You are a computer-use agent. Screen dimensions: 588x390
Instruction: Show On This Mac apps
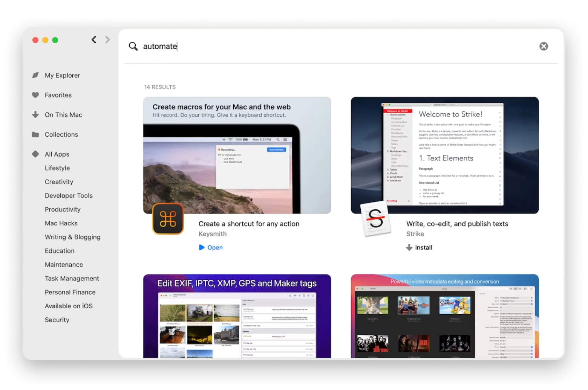[x=63, y=115]
